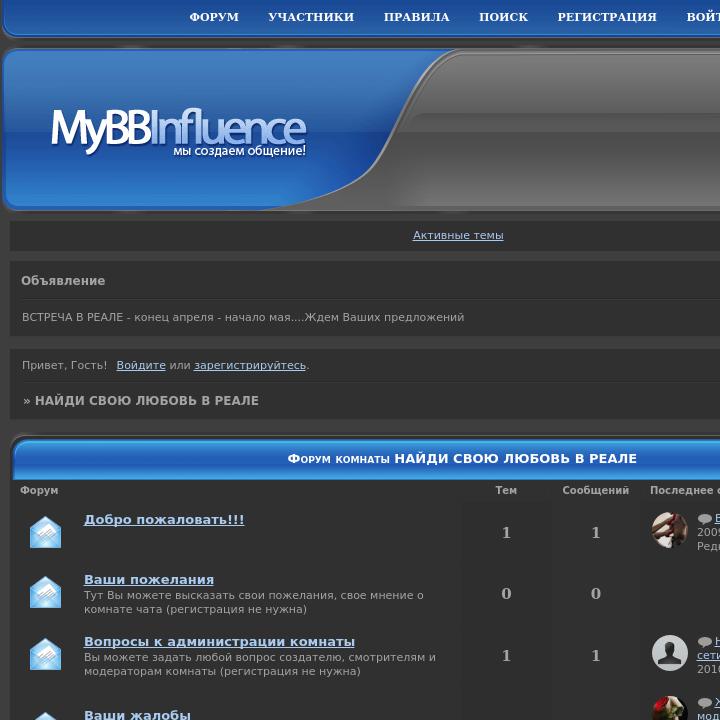Go to УЧАСТНИКИ in top navigation
This screenshot has height=720, width=720.
click(311, 17)
